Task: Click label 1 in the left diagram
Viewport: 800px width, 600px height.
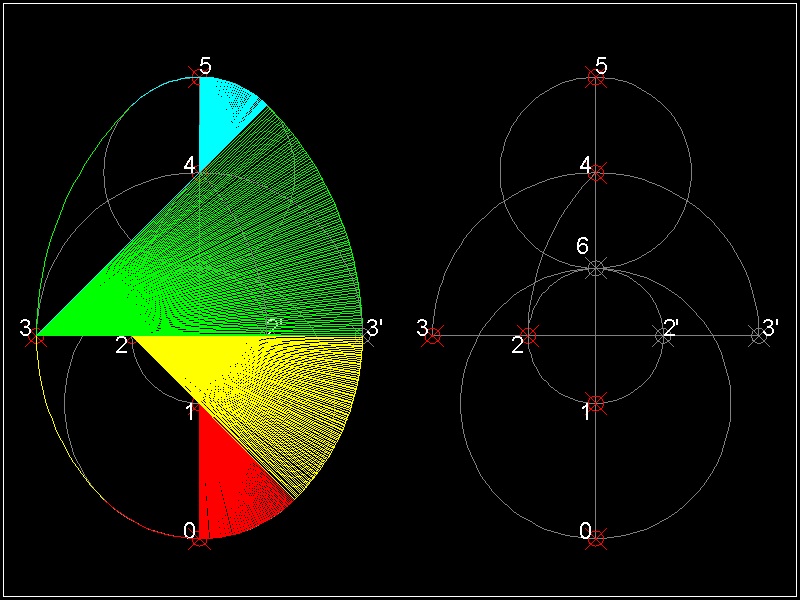Action: (189, 410)
